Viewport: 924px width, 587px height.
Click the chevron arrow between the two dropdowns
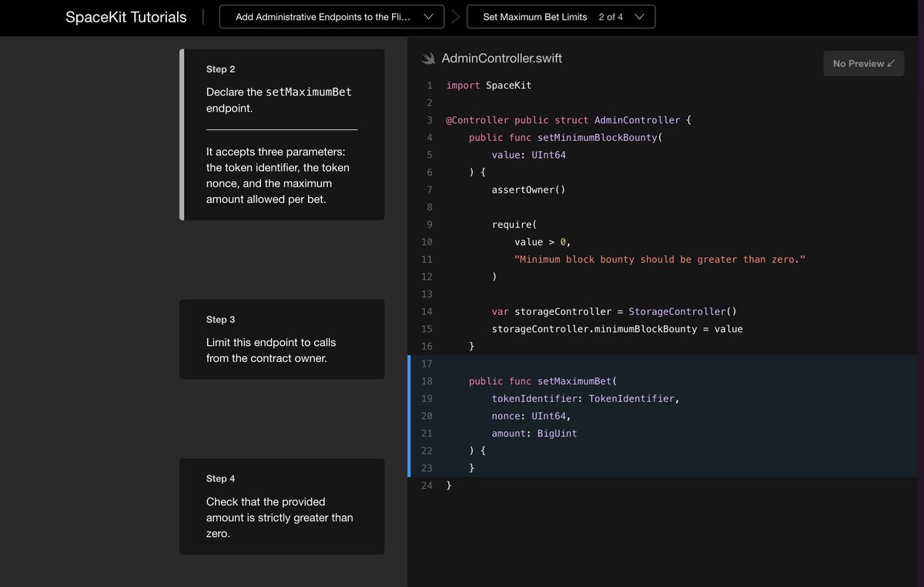[x=455, y=17]
